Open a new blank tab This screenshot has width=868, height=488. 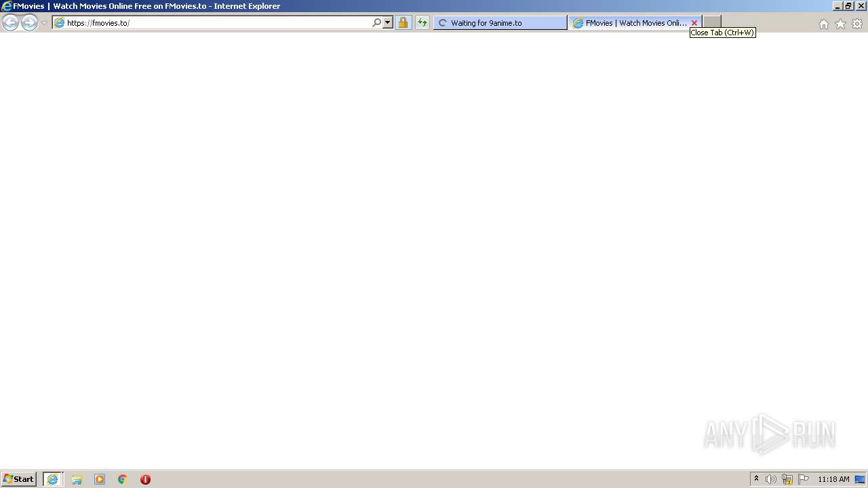(x=712, y=22)
